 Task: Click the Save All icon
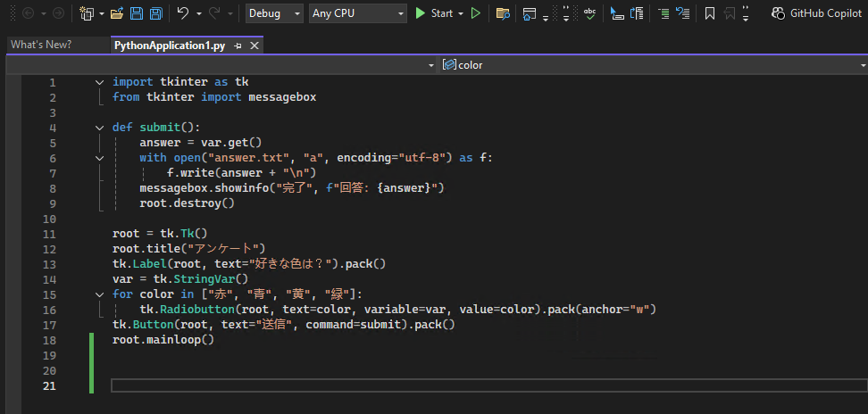155,13
